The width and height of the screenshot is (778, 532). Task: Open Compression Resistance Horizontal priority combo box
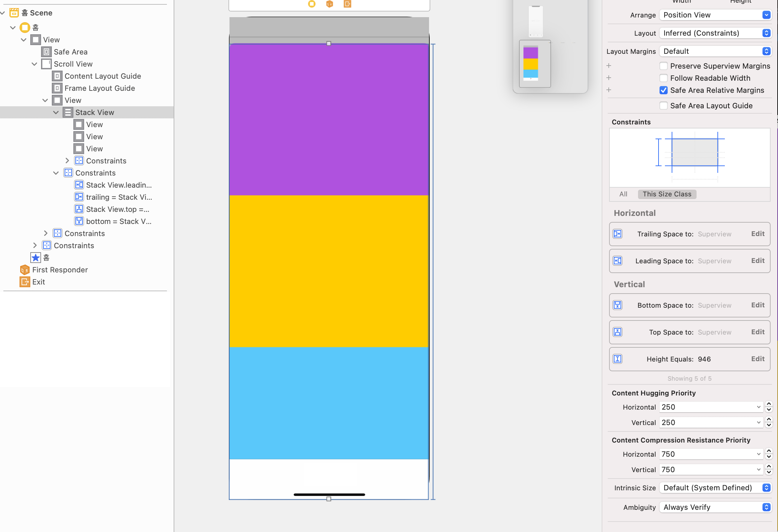(x=711, y=454)
